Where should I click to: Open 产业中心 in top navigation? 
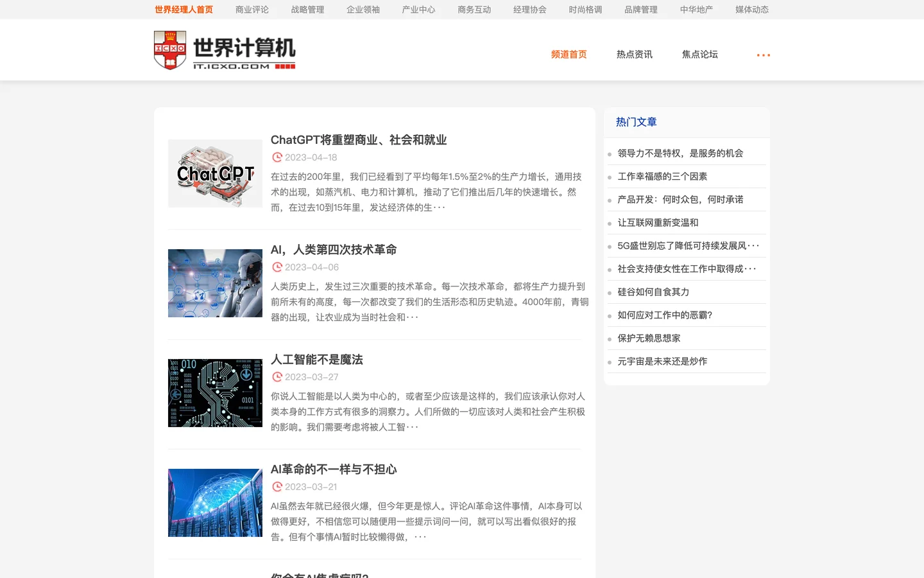418,10
